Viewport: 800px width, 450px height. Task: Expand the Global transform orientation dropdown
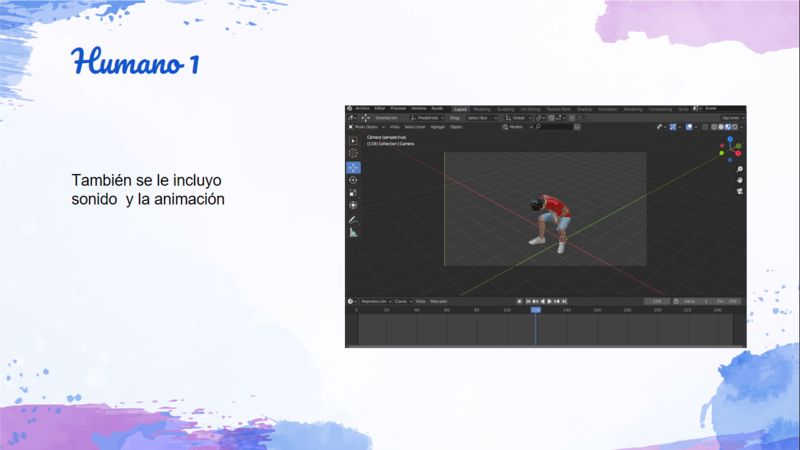tap(516, 118)
